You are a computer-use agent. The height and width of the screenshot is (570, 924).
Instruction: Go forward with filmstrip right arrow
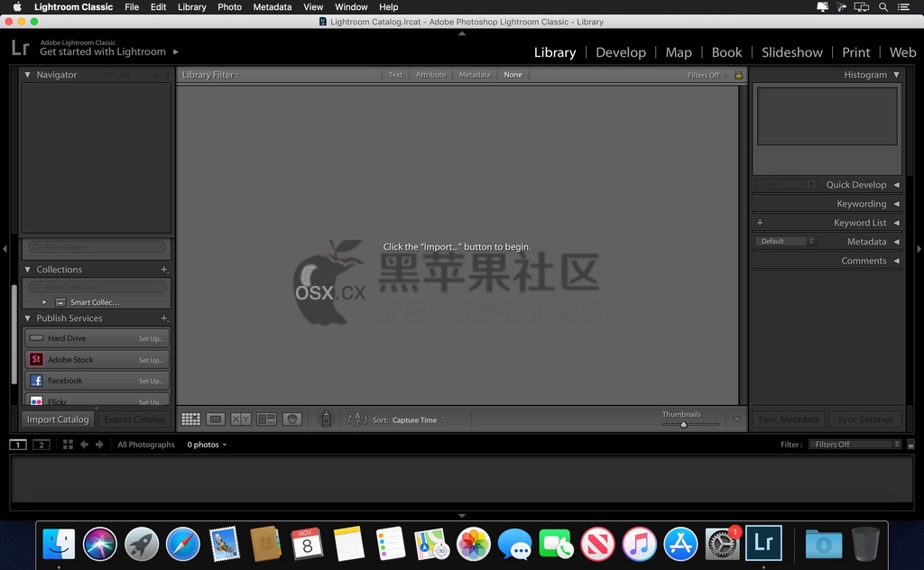pyautogui.click(x=99, y=445)
